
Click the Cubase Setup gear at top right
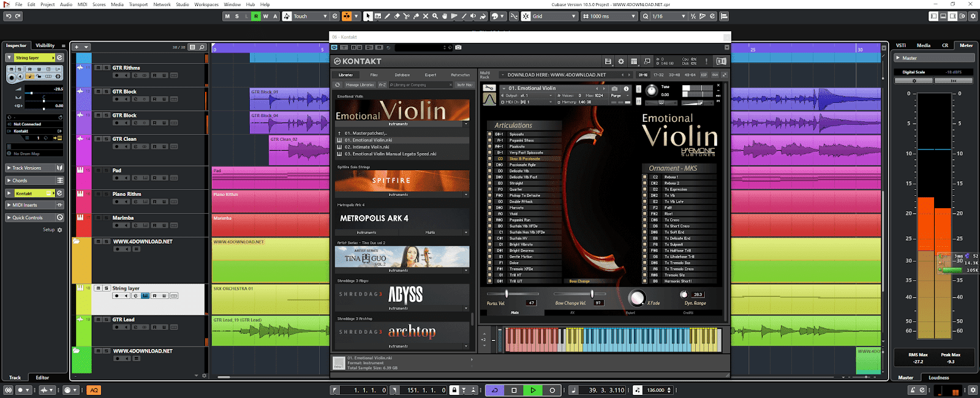coord(973,16)
